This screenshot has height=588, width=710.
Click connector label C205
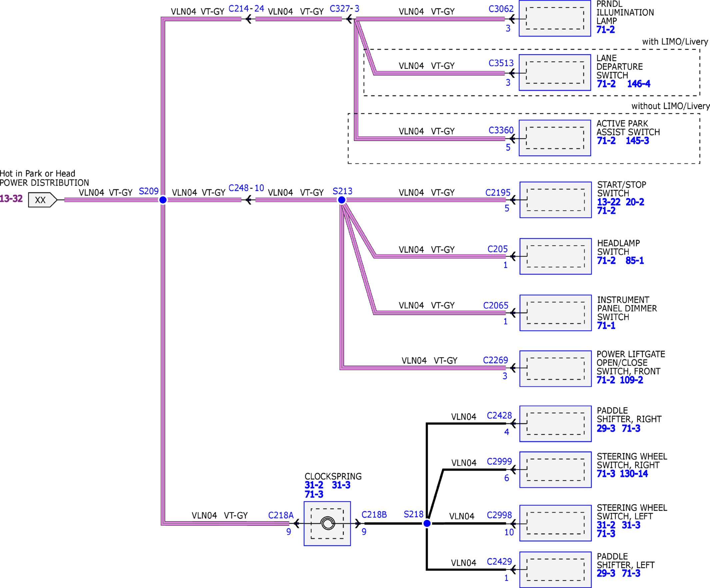[x=497, y=249]
